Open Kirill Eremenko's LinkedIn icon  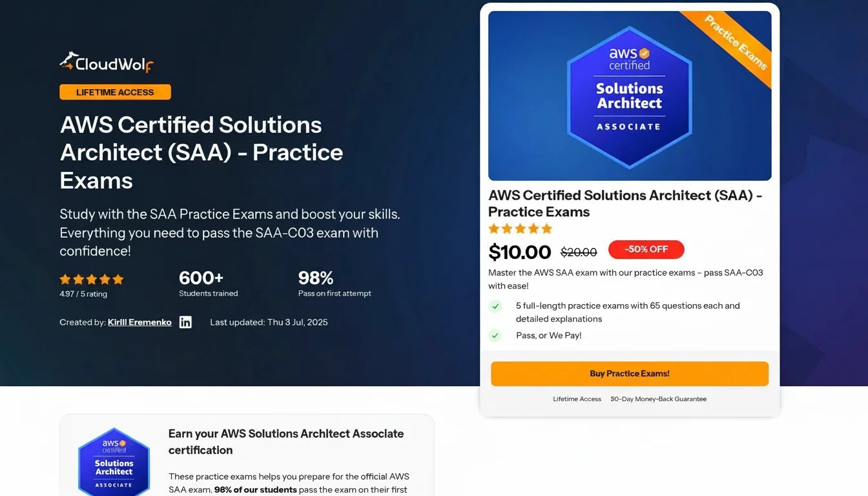(x=185, y=322)
